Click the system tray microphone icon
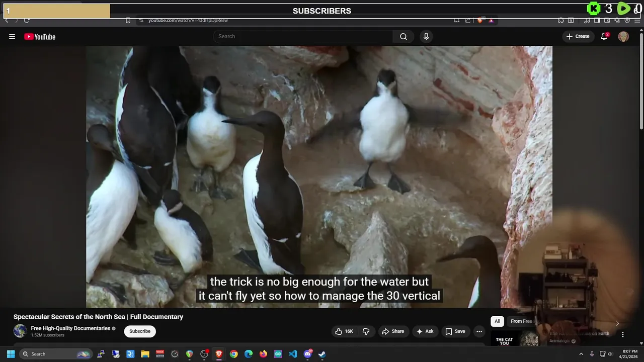644x362 pixels. tap(592, 354)
